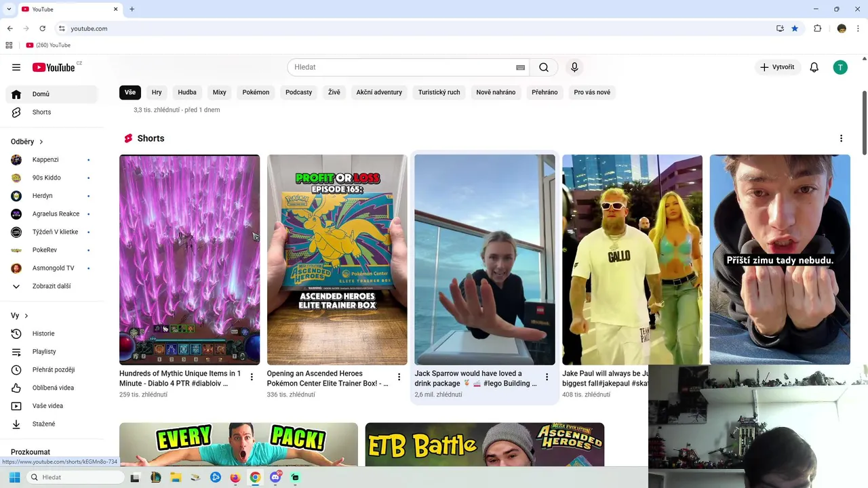
Task: Select the Mixy filter chip
Action: click(x=219, y=92)
